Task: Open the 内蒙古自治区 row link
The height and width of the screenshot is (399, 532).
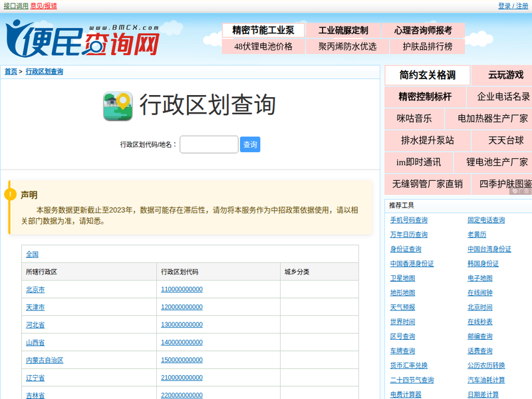Action: [45, 360]
